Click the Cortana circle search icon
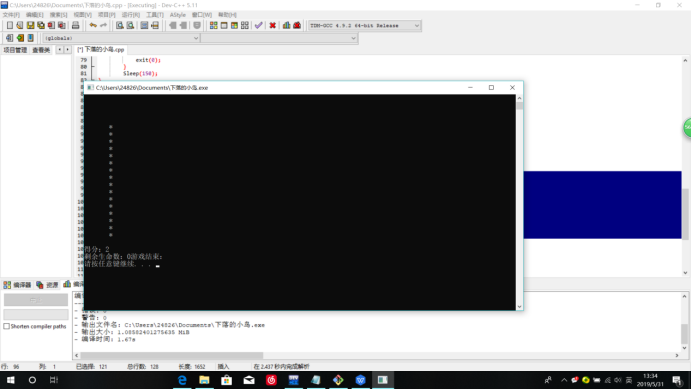 pyautogui.click(x=32, y=380)
